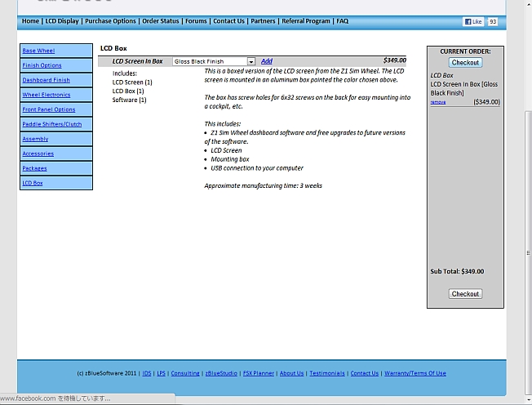
Task: Open Order Status page
Action: point(161,21)
